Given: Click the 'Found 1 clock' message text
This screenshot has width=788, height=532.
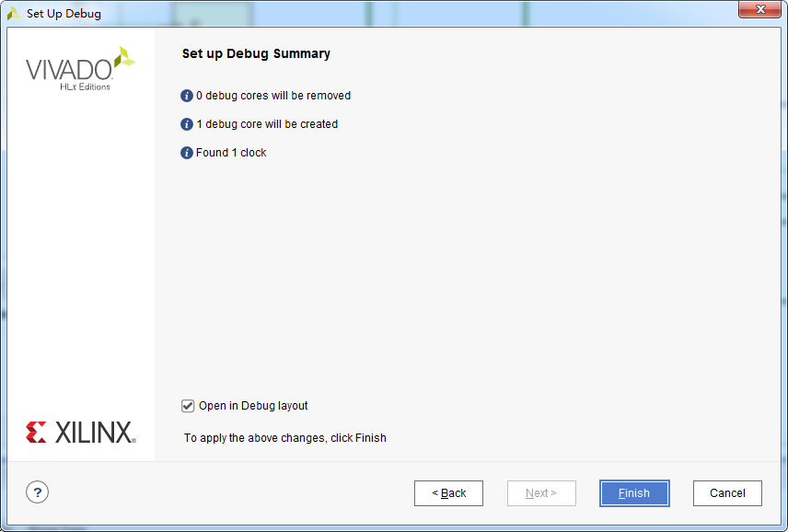Looking at the screenshot, I should [x=231, y=153].
